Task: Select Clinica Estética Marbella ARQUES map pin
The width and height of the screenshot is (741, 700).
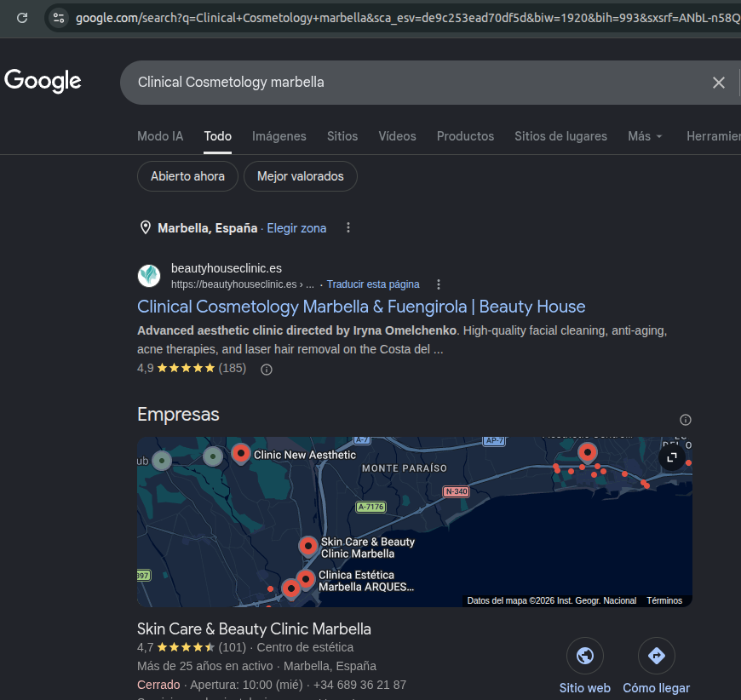Action: click(306, 579)
